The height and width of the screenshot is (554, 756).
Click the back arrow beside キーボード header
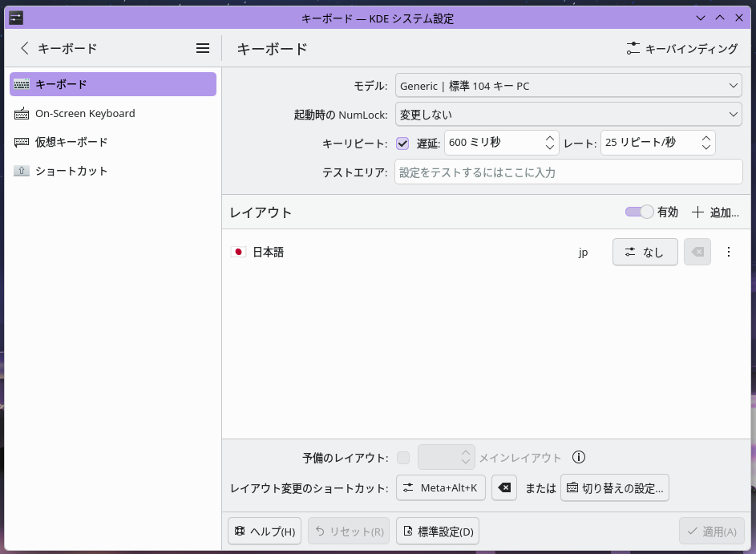[x=24, y=48]
